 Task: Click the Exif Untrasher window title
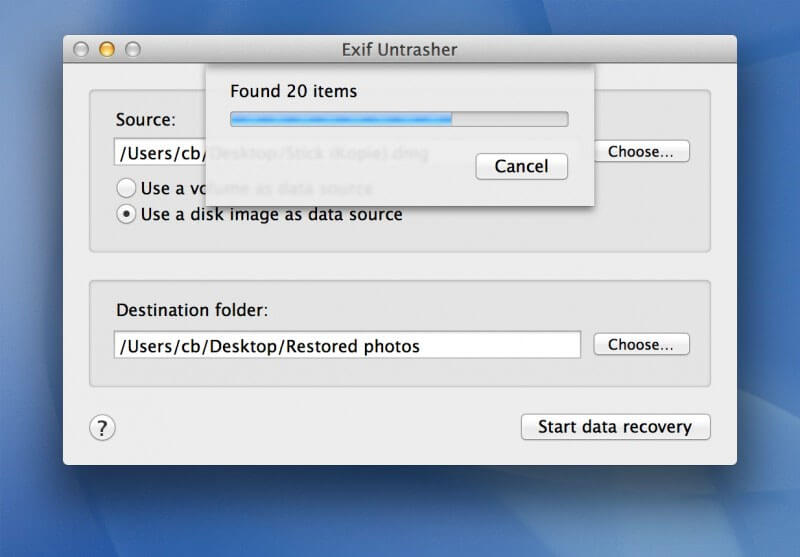point(399,49)
